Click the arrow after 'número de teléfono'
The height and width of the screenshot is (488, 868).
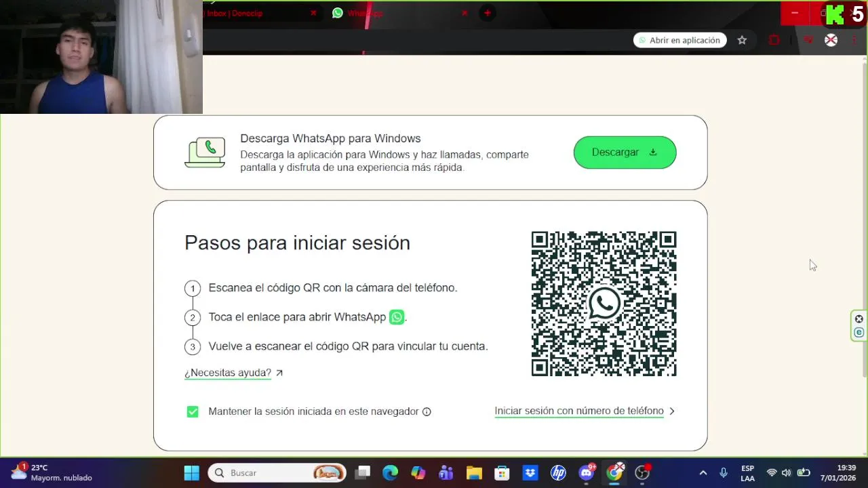pyautogui.click(x=672, y=411)
